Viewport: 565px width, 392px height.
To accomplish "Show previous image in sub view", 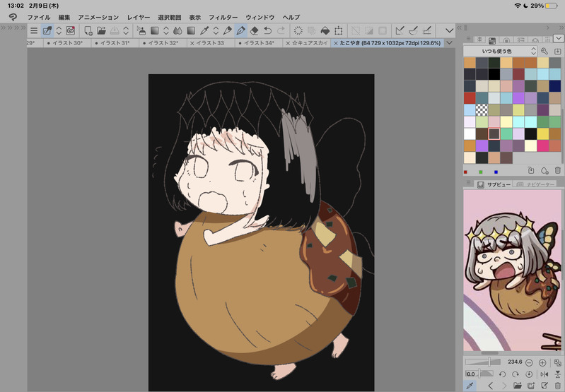I will (x=490, y=386).
